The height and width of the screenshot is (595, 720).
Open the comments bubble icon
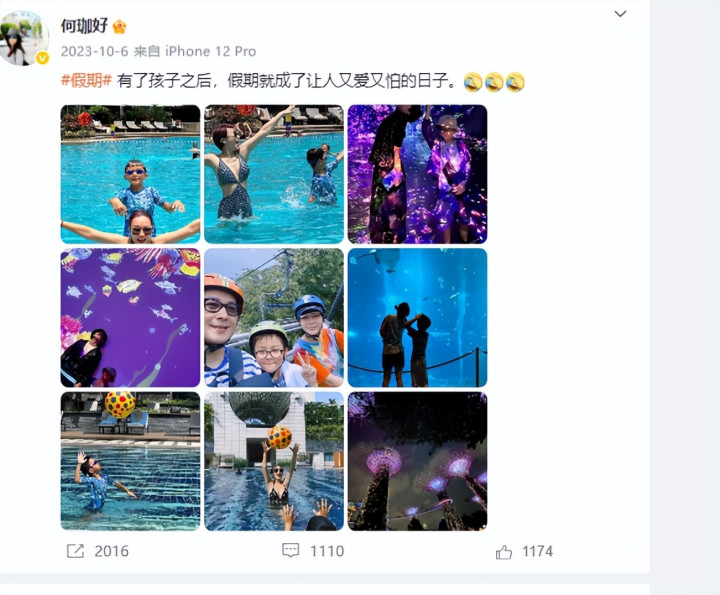290,550
